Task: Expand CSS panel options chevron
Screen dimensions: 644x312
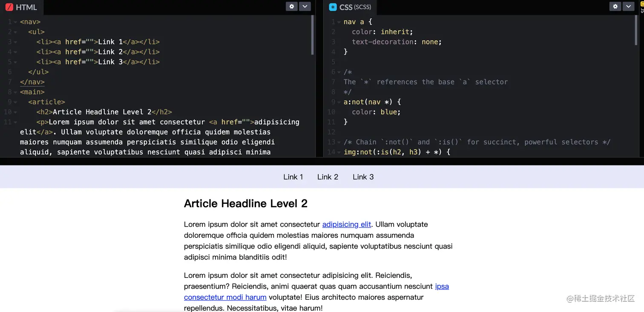Action: (629, 6)
